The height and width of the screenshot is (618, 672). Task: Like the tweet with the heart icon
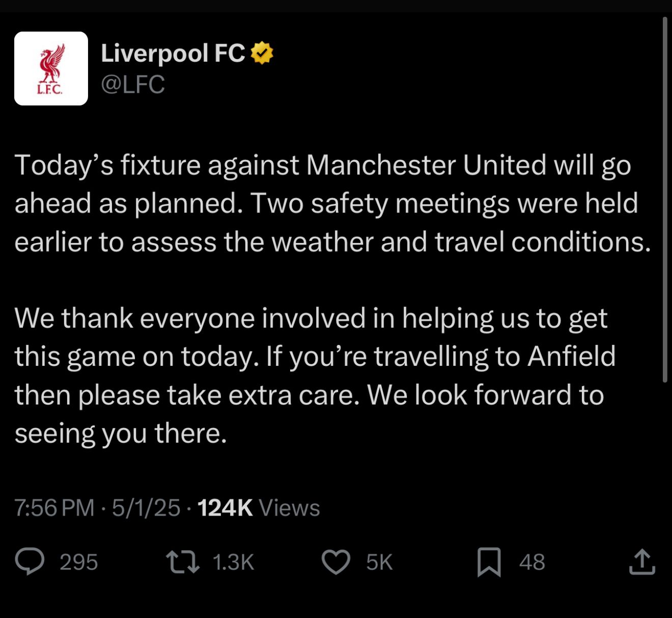(336, 562)
